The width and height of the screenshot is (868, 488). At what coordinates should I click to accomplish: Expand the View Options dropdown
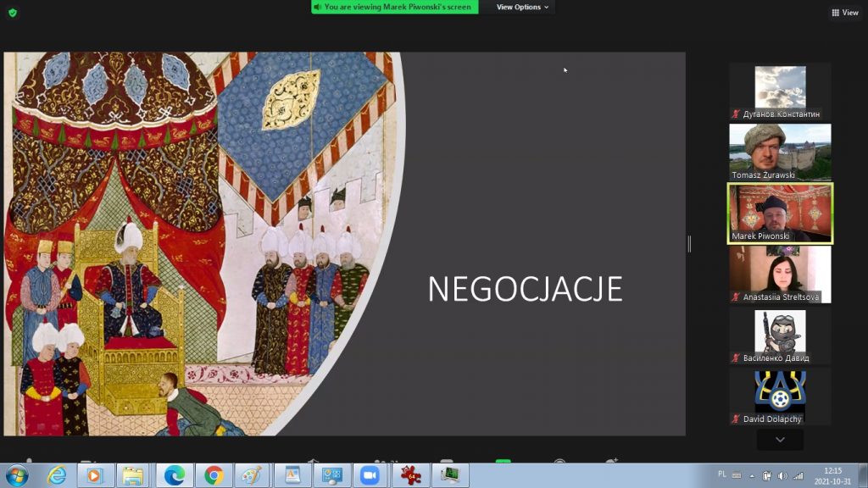click(522, 7)
